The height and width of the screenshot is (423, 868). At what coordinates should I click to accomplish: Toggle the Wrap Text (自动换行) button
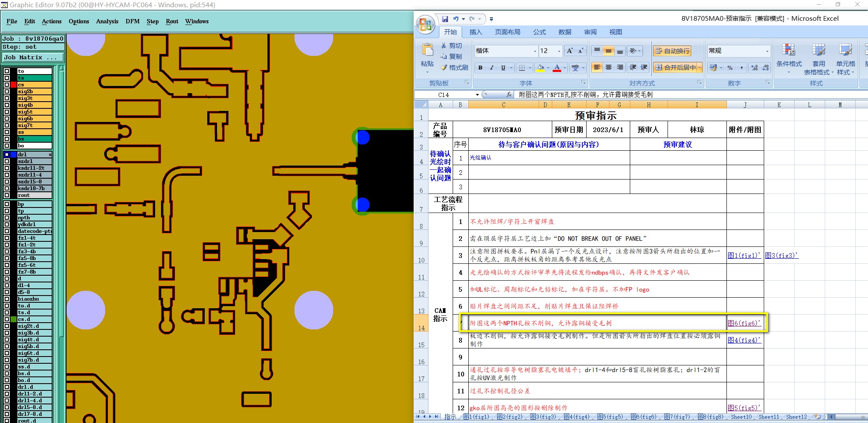coord(672,51)
